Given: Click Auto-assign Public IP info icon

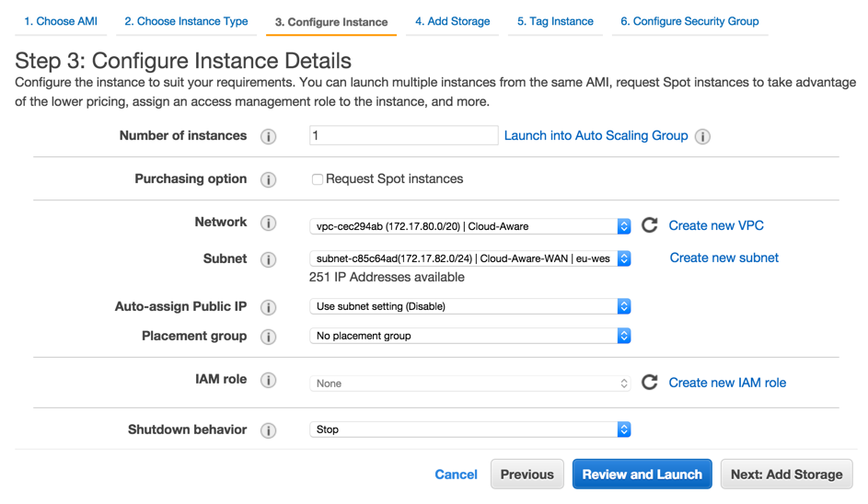Looking at the screenshot, I should pyautogui.click(x=268, y=308).
